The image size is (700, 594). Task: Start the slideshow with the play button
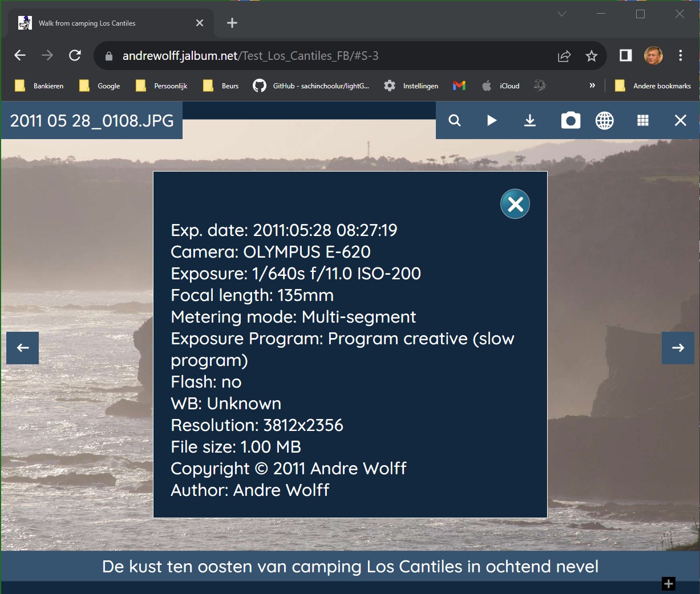[492, 120]
